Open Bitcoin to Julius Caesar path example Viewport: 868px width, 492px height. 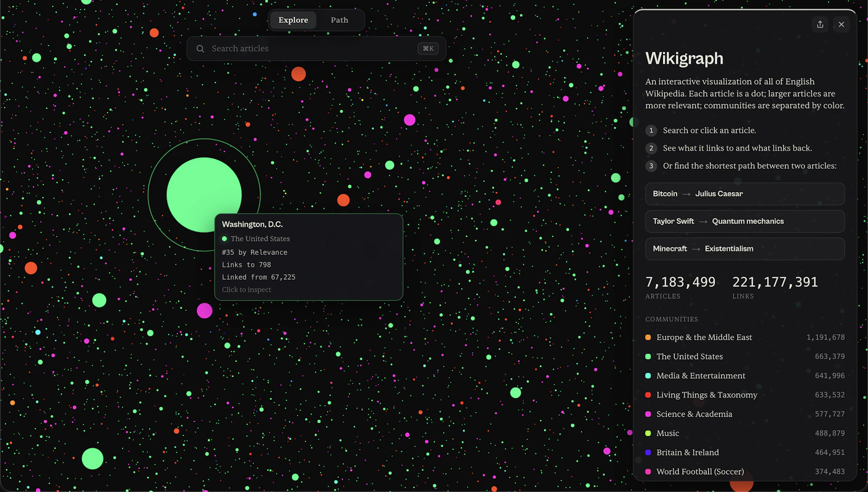pos(745,194)
